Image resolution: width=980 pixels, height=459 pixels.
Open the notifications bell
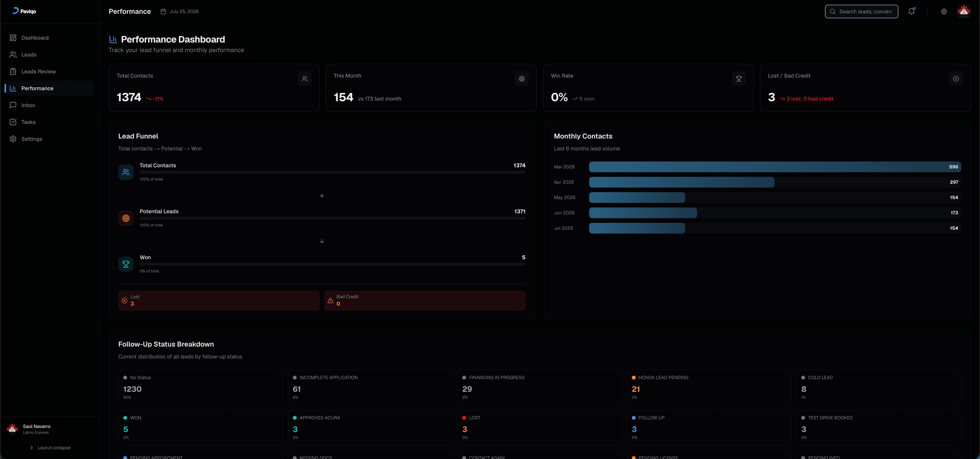coord(912,11)
